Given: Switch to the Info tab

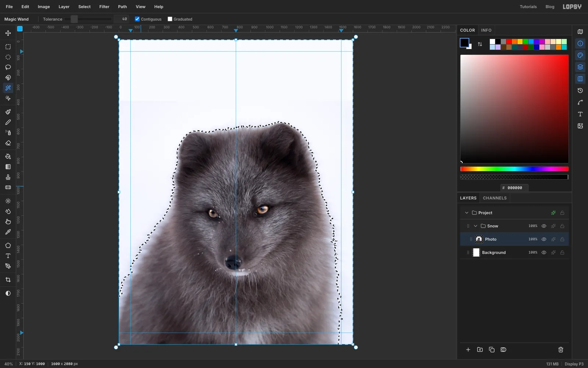Looking at the screenshot, I should tap(486, 30).
